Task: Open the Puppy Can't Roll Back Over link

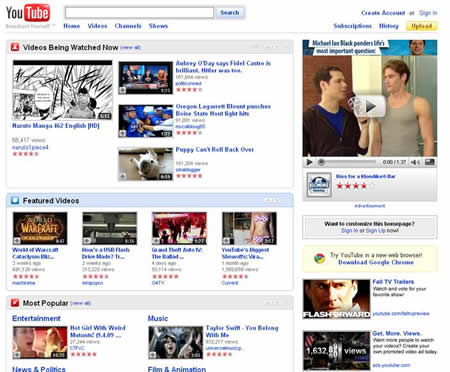Action: [x=215, y=150]
